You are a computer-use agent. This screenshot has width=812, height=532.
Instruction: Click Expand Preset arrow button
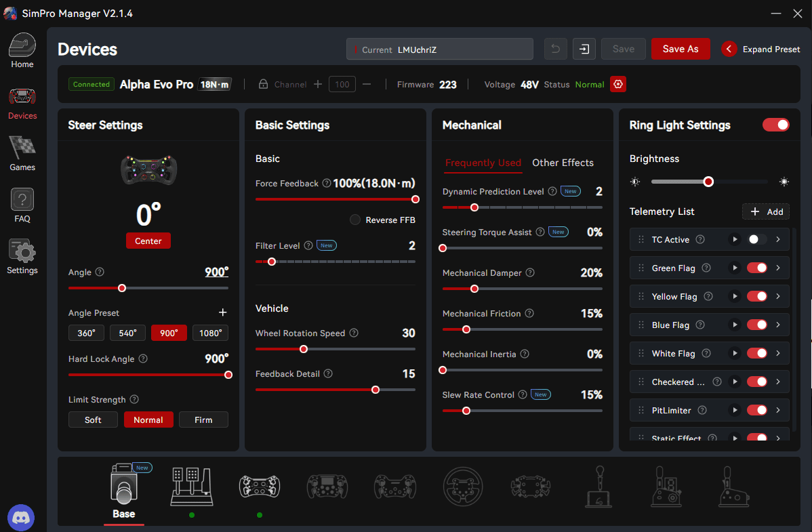tap(729, 49)
